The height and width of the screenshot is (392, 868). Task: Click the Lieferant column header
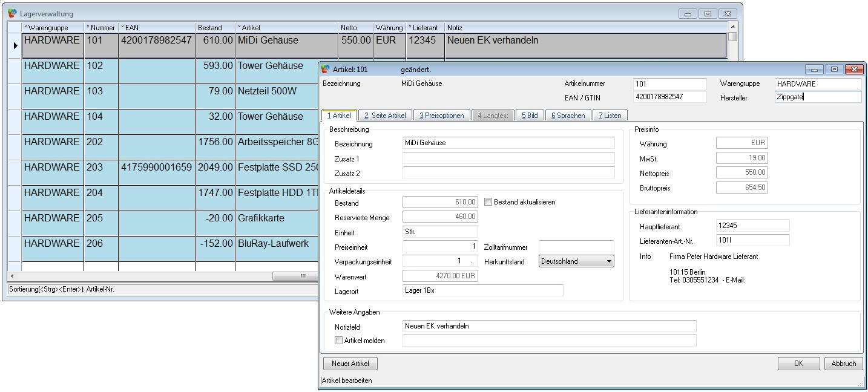tap(425, 28)
